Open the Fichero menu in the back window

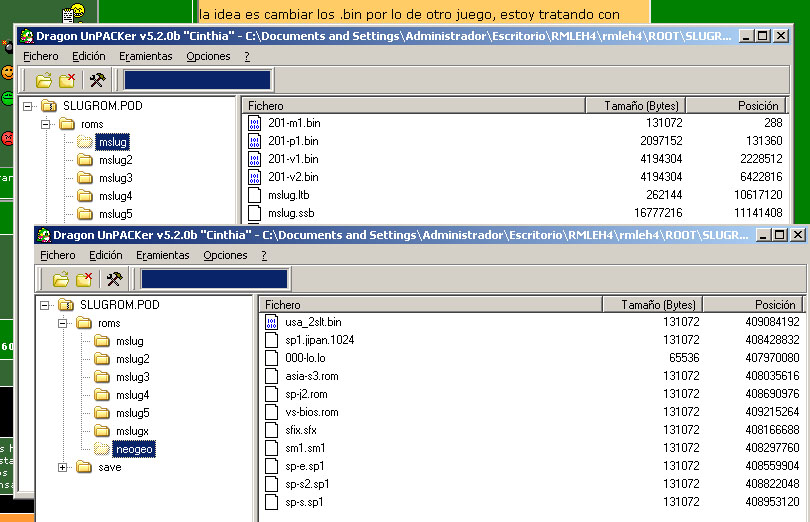[x=40, y=56]
